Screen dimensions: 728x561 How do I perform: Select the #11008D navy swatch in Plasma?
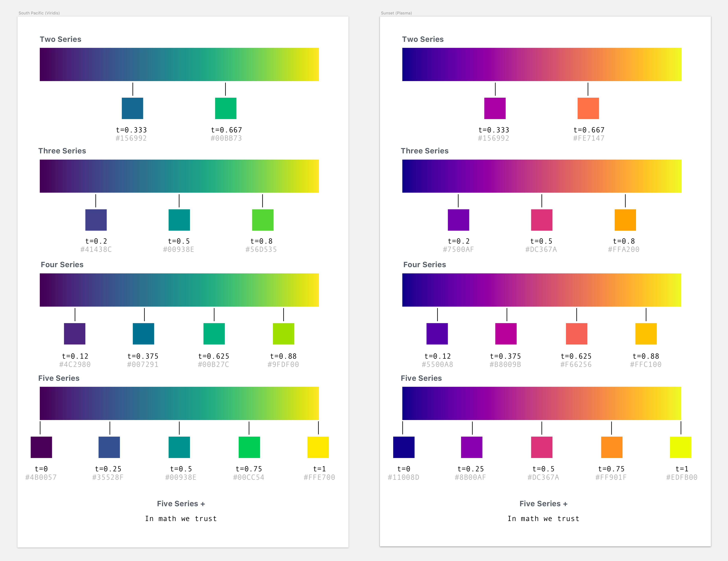404,447
